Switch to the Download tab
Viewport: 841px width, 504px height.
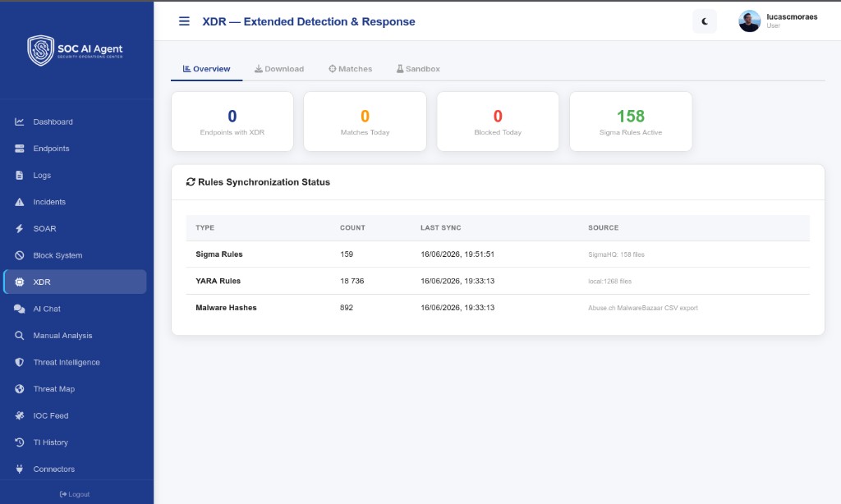[279, 69]
